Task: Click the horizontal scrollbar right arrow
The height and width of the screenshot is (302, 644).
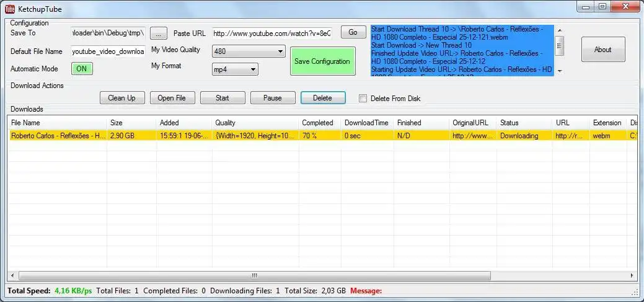Action: [632, 275]
